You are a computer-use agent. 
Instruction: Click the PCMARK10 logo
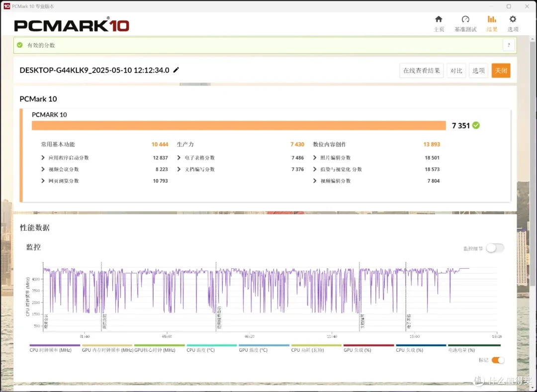tap(72, 25)
